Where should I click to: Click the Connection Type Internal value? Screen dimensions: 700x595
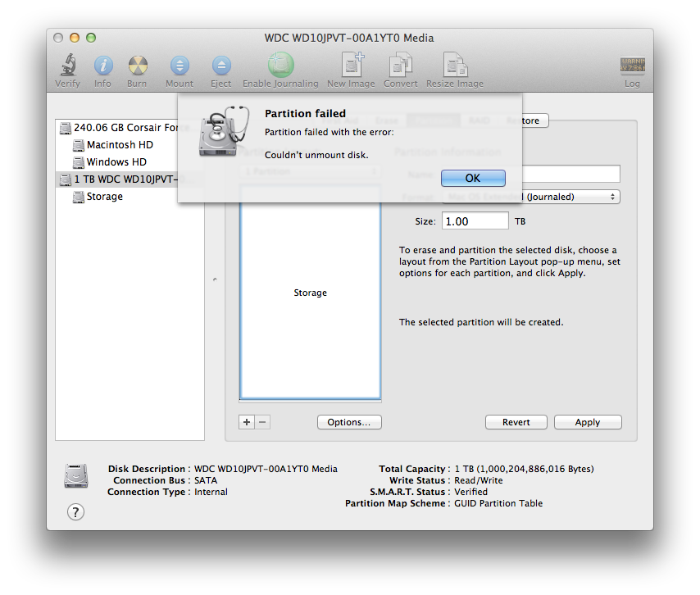(211, 492)
